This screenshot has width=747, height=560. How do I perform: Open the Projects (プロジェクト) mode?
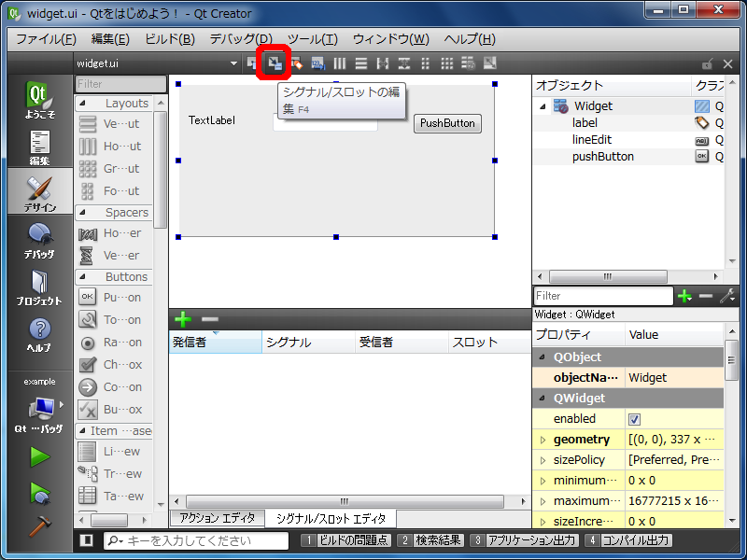click(x=39, y=287)
